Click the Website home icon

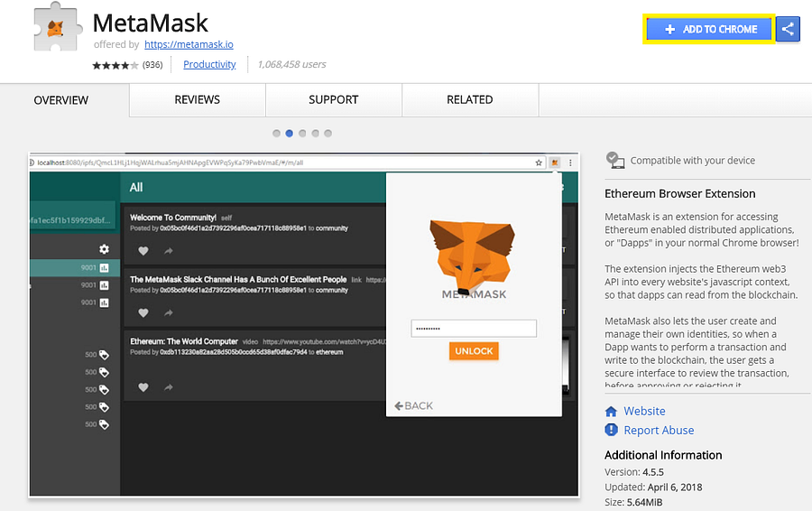tap(611, 412)
